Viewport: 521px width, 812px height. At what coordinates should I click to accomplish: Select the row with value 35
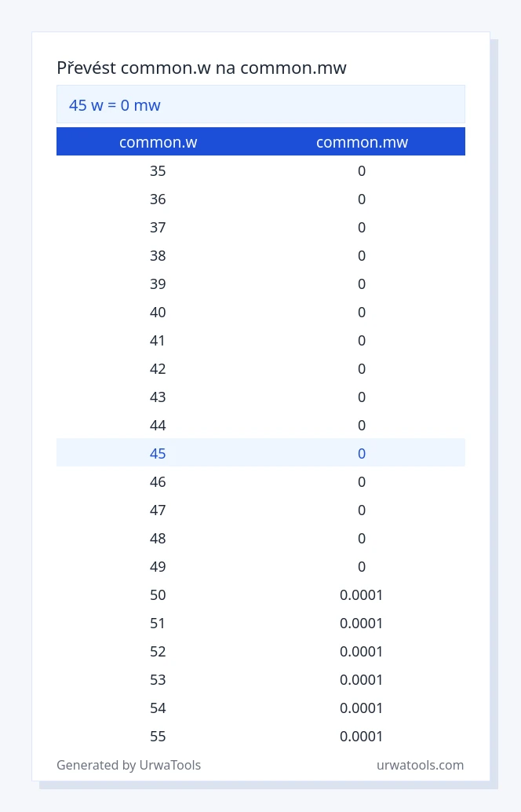pos(260,171)
